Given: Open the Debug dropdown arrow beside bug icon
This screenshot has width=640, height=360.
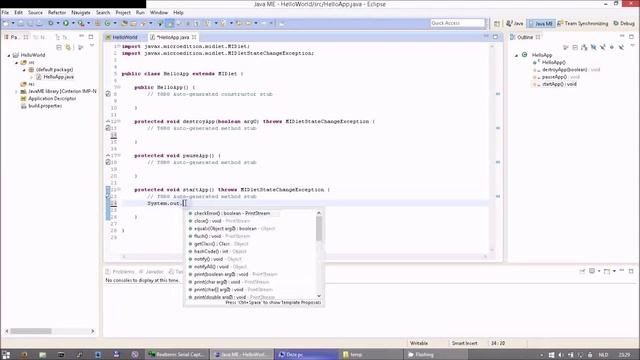Looking at the screenshot, I should (x=58, y=23).
